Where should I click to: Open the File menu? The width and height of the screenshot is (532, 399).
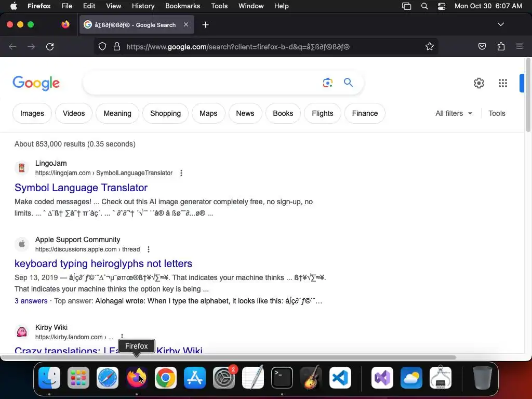pos(67,6)
